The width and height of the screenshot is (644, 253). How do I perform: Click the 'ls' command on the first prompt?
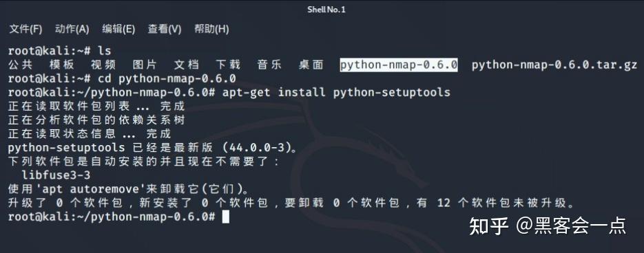pos(104,51)
